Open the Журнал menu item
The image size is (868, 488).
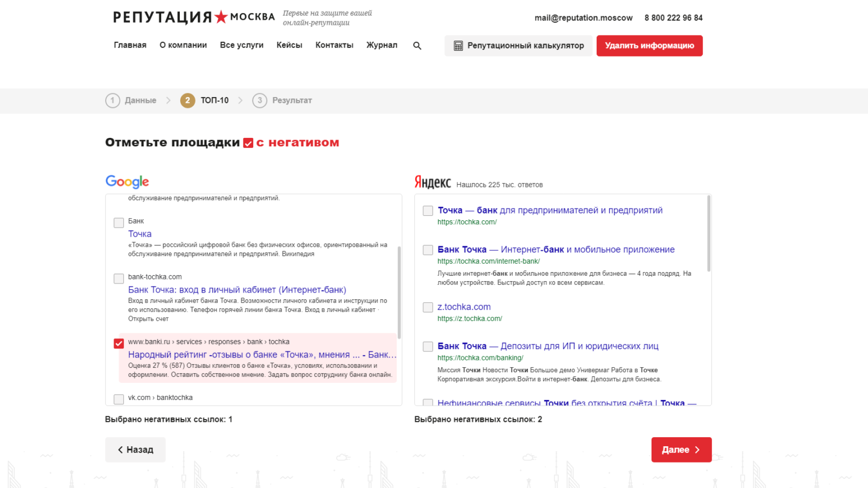(x=382, y=45)
